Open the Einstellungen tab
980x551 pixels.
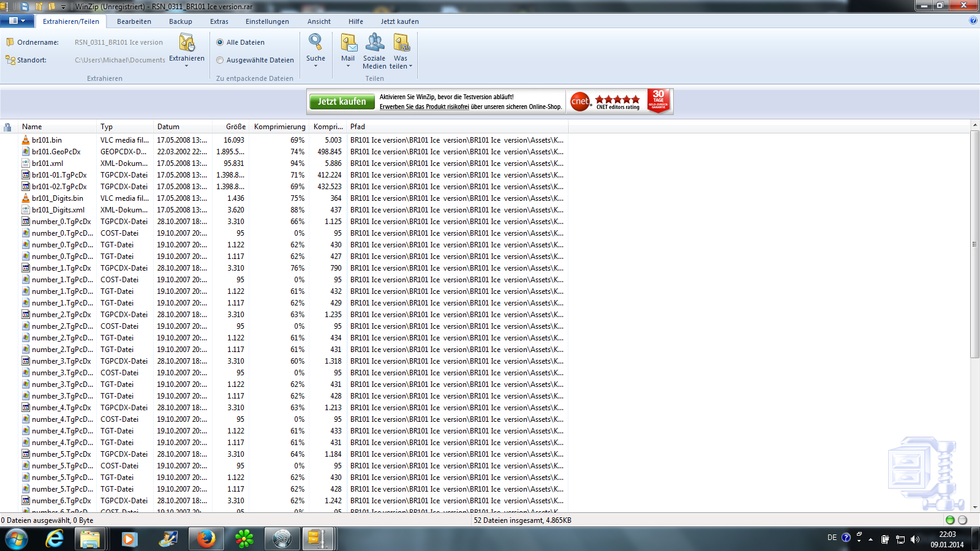click(x=267, y=21)
